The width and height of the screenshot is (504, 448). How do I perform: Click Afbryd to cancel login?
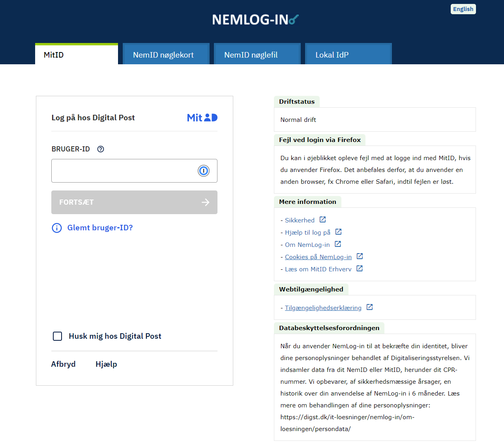click(63, 364)
